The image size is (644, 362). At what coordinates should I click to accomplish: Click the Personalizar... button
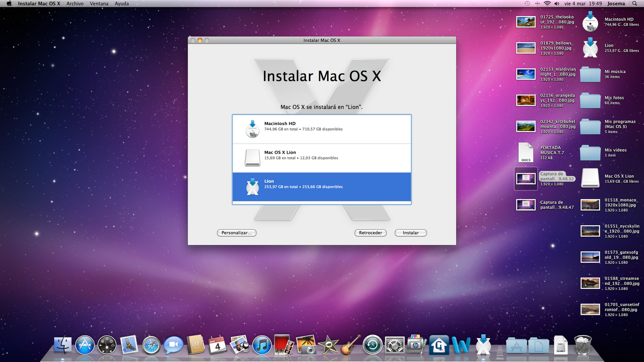237,233
